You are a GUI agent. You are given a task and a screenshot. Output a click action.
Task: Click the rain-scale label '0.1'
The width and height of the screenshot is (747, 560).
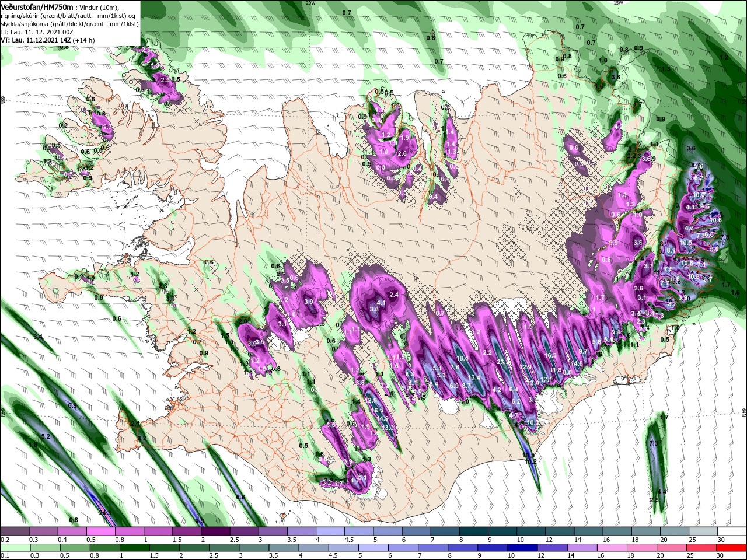tap(5, 555)
